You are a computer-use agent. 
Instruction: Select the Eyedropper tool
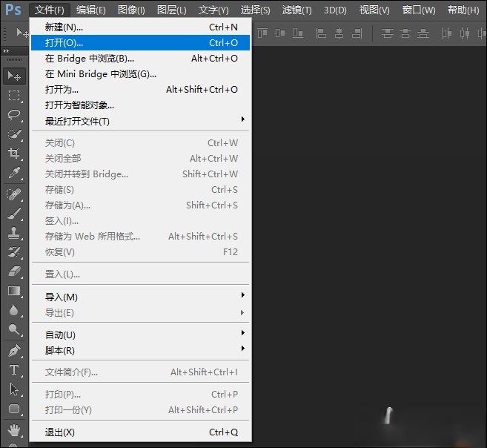click(x=14, y=172)
